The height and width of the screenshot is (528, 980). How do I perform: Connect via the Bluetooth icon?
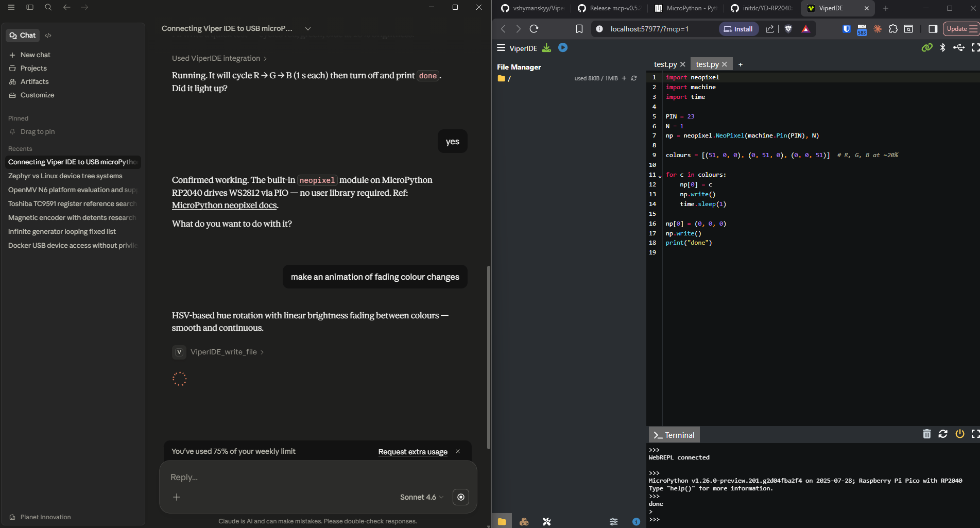pos(942,48)
